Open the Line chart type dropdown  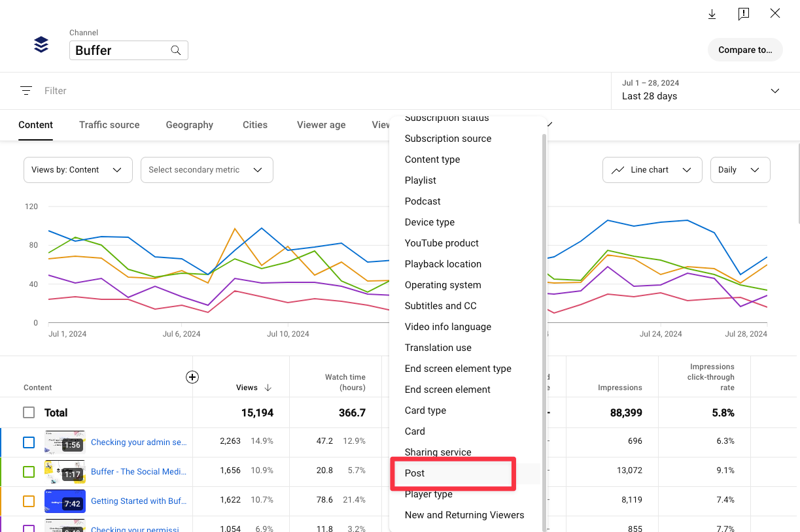click(652, 170)
